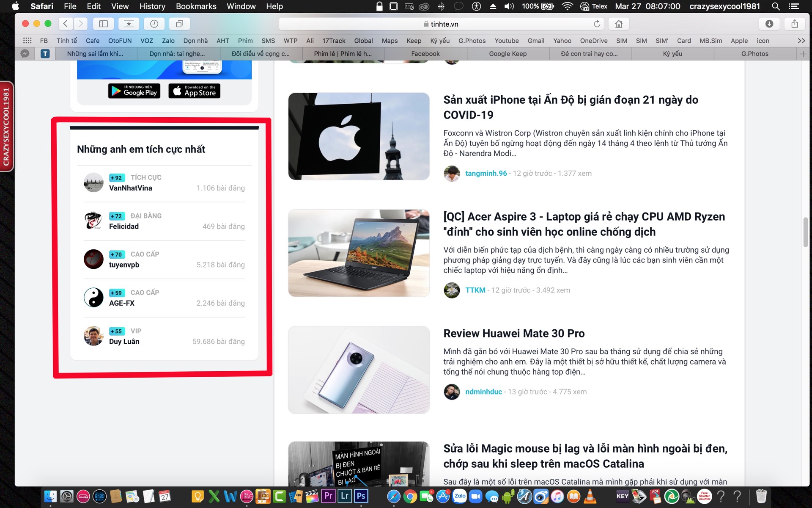Viewport: 812px width, 508px height.
Task: Open the G.Photos bookmark in favorites bar
Action: [x=472, y=41]
